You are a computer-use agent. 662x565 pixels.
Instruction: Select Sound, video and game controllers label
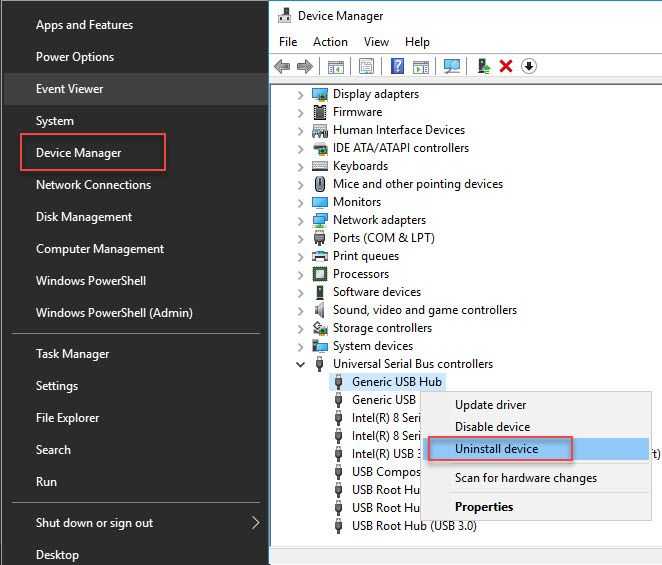tap(425, 310)
